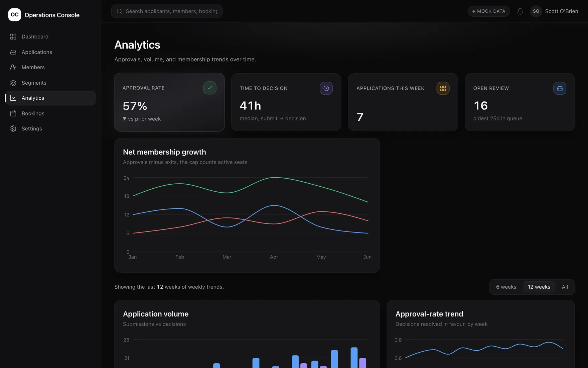Show All weeks of trends
588x368 pixels.
click(565, 287)
